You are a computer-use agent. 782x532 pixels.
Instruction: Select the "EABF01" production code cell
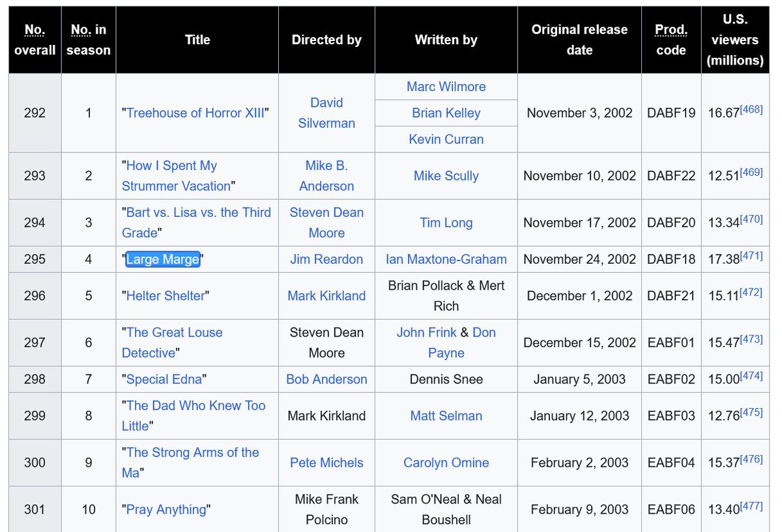tap(671, 343)
